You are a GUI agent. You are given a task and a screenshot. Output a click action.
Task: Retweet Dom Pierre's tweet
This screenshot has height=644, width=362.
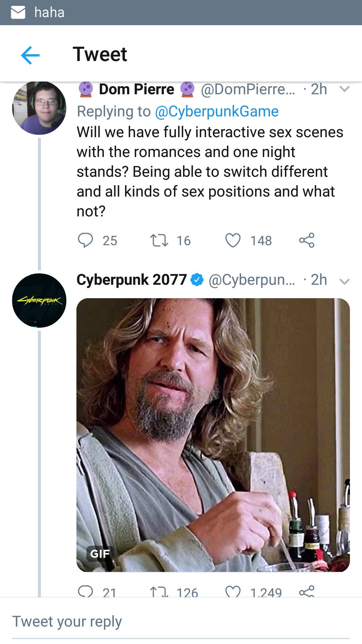tap(159, 240)
